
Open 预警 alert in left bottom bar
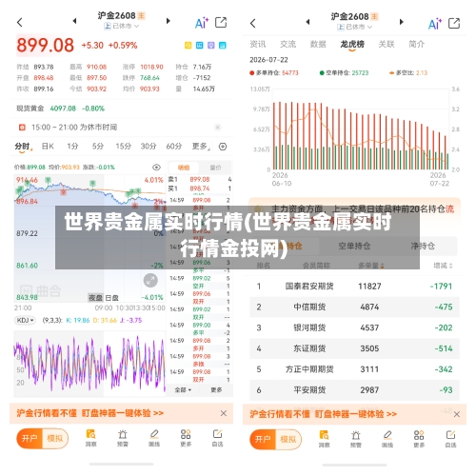(x=123, y=438)
